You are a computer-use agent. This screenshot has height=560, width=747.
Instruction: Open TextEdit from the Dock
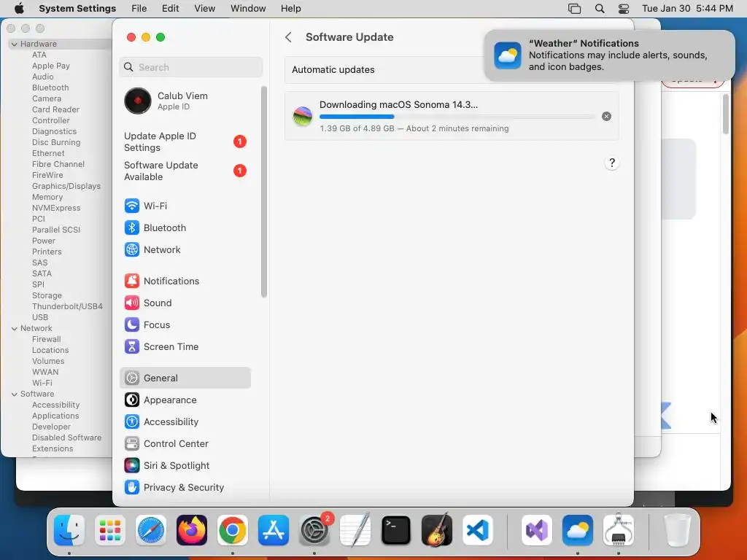tap(355, 530)
